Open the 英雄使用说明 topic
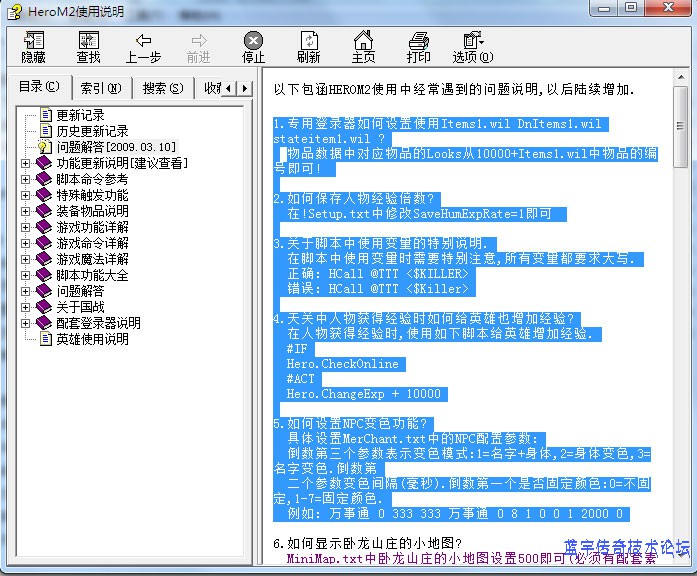The height and width of the screenshot is (576, 697). tap(92, 339)
